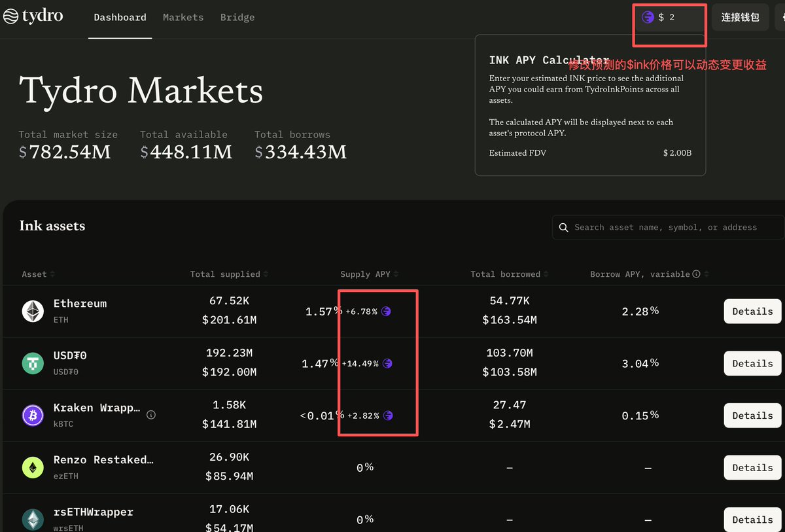785x532 pixels.
Task: Click the +6.78% INK APY for Ethereum
Action: (362, 311)
